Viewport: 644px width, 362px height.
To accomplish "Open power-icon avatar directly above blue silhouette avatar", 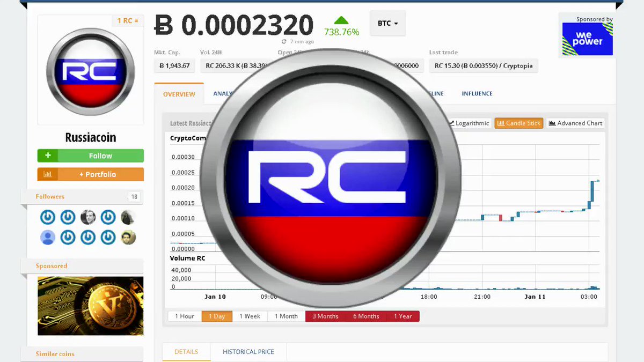I will click(48, 217).
